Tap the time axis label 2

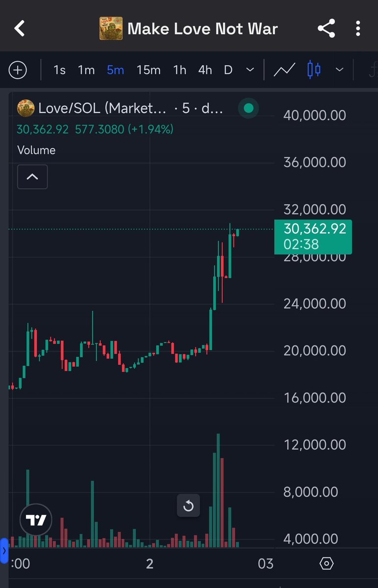[x=150, y=563]
